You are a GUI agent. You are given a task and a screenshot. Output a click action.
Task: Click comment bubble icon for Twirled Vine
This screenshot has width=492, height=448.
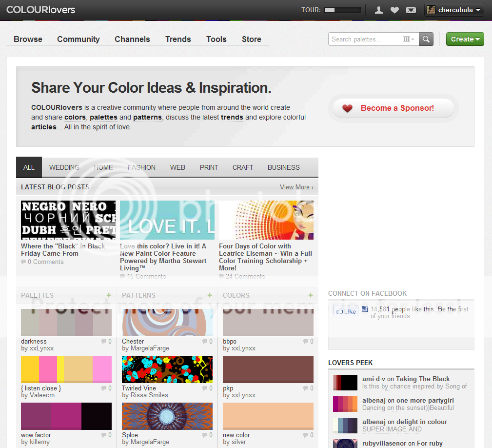(205, 388)
